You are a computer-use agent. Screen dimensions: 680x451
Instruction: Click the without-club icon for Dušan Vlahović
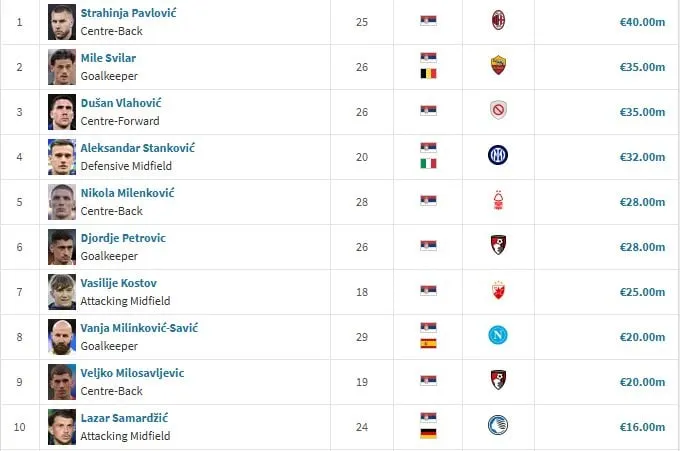click(498, 110)
